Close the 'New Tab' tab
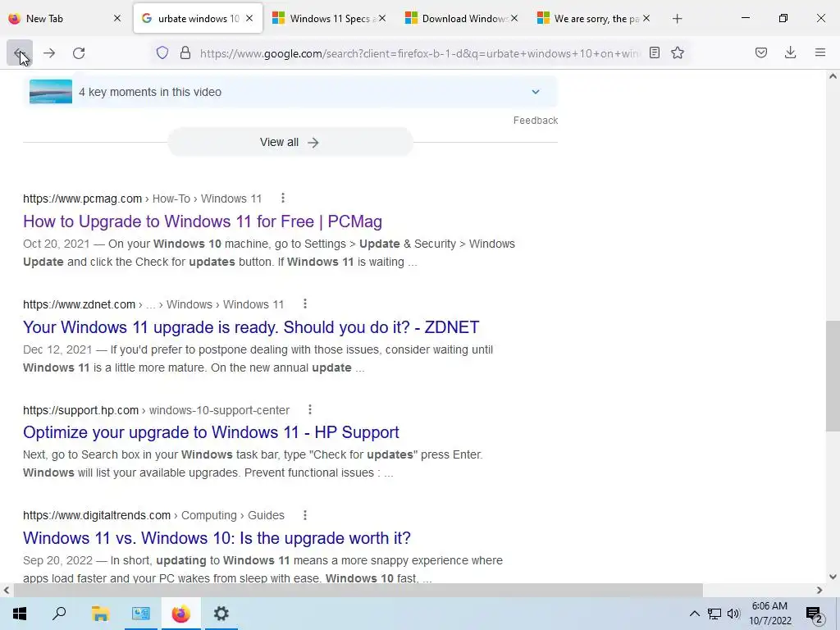This screenshot has width=840, height=630. (117, 18)
